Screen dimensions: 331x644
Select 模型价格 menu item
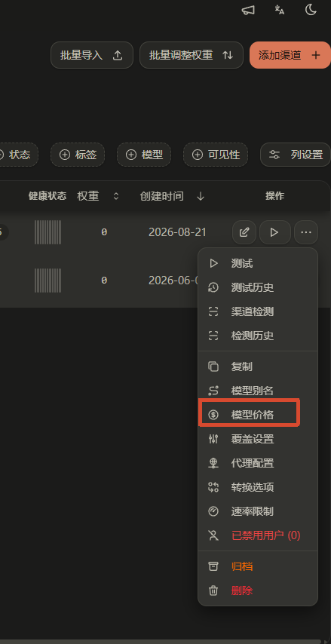pos(258,415)
